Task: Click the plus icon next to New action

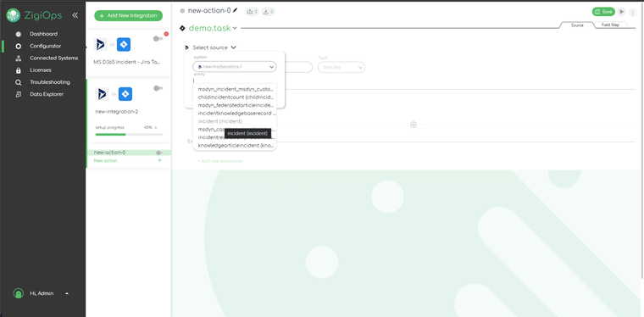Action: click(160, 160)
